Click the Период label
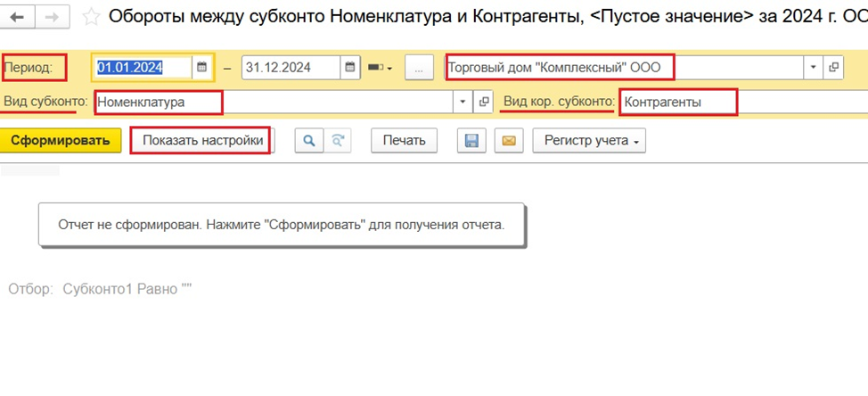This screenshot has width=868, height=396. pos(29,68)
